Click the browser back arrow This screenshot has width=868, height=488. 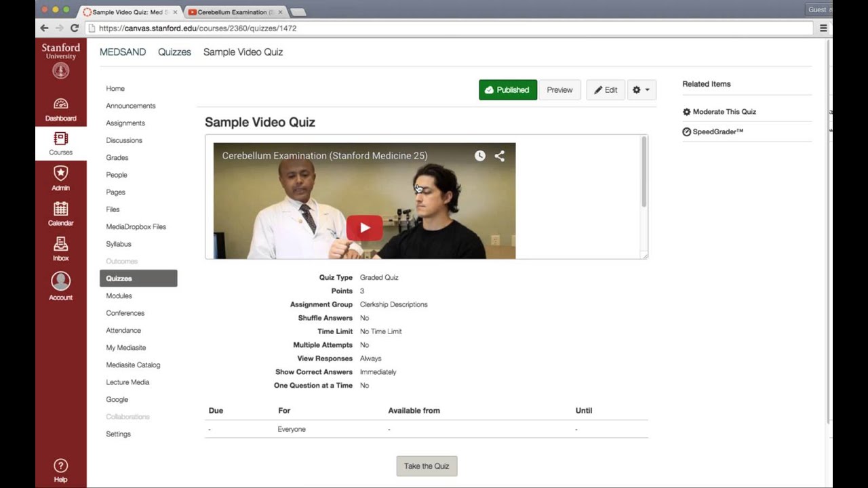pos(45,28)
